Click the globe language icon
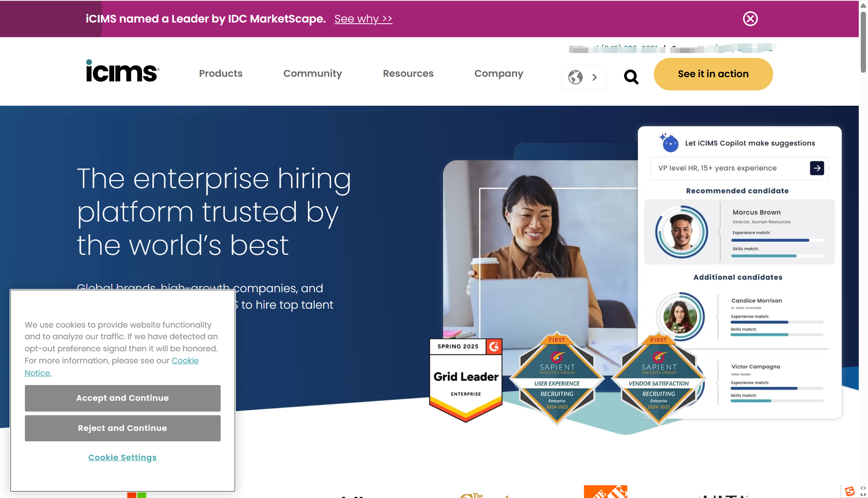The width and height of the screenshot is (868, 498). [x=575, y=77]
